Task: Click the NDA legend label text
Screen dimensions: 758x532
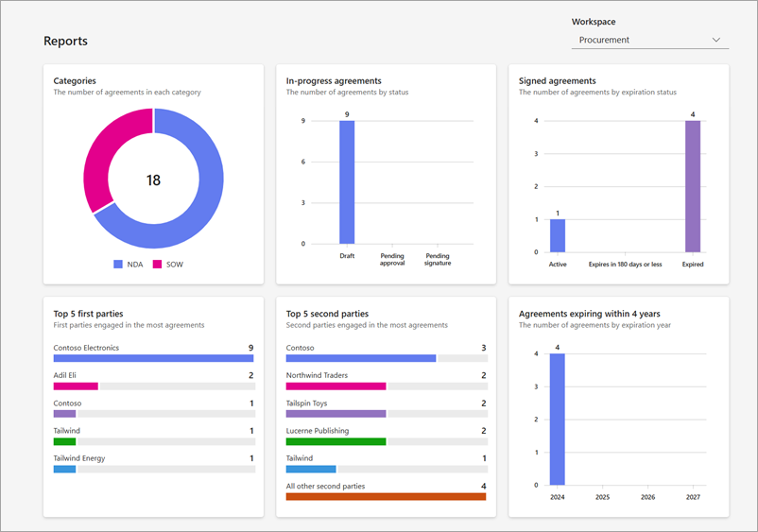Action: (135, 265)
